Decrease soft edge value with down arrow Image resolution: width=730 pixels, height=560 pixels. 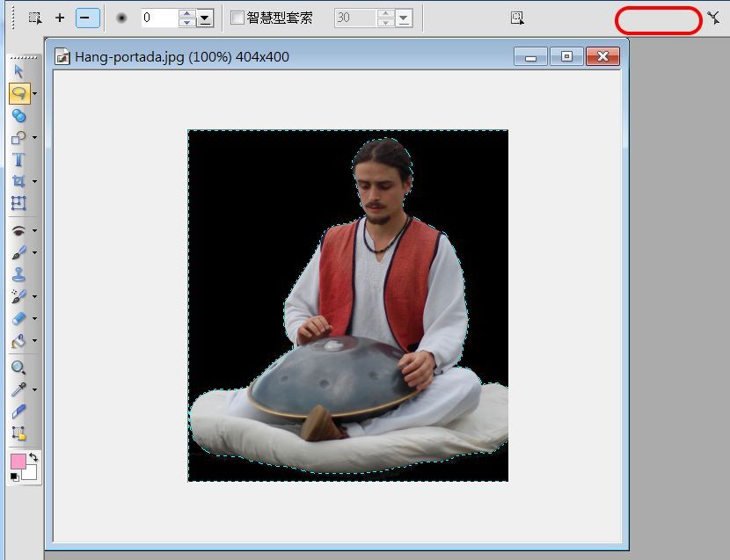tap(187, 23)
